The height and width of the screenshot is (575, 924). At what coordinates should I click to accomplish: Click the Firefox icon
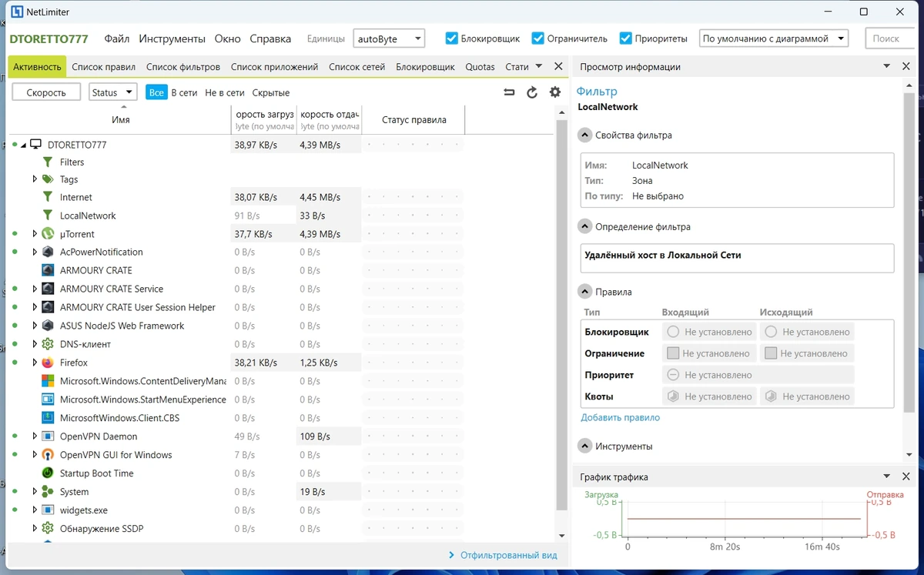point(47,363)
